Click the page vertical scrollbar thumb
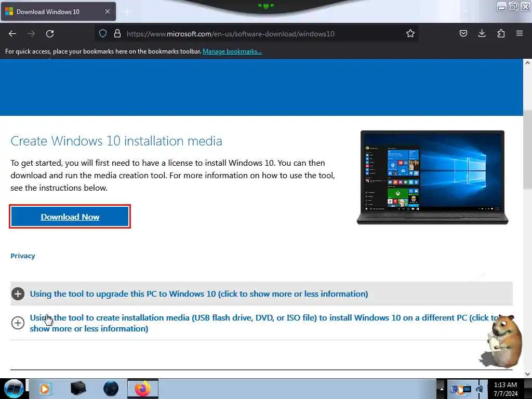 [527, 149]
